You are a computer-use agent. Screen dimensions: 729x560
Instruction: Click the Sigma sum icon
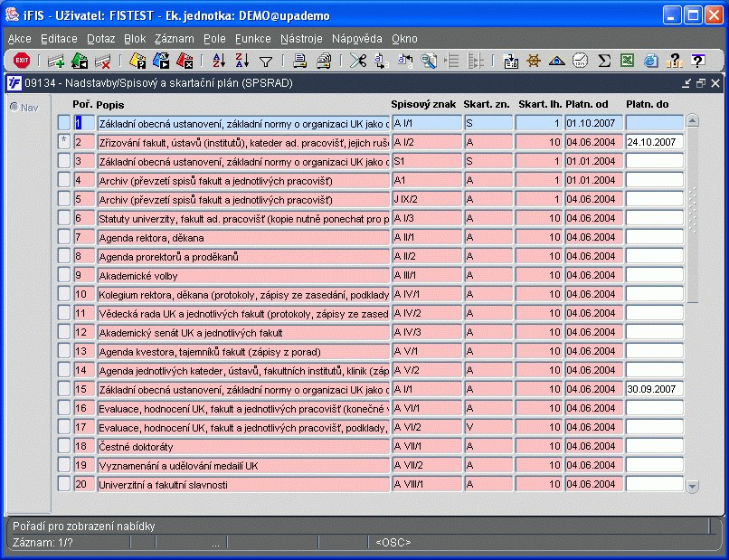[x=604, y=61]
